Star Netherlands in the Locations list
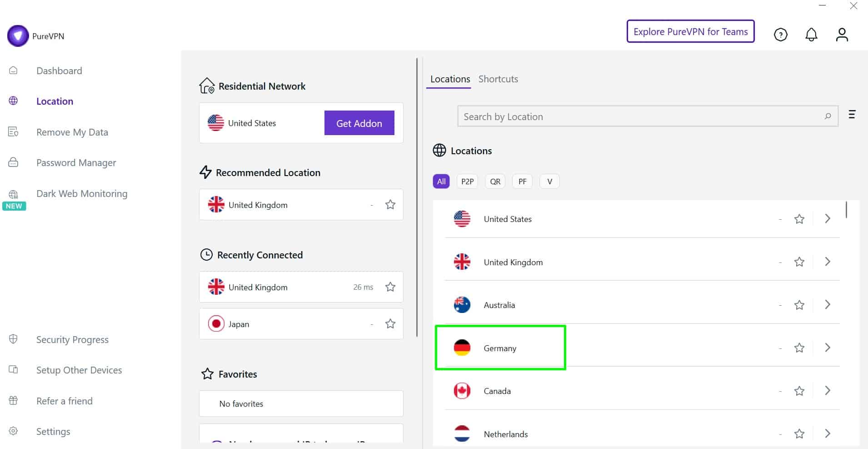 coord(799,434)
